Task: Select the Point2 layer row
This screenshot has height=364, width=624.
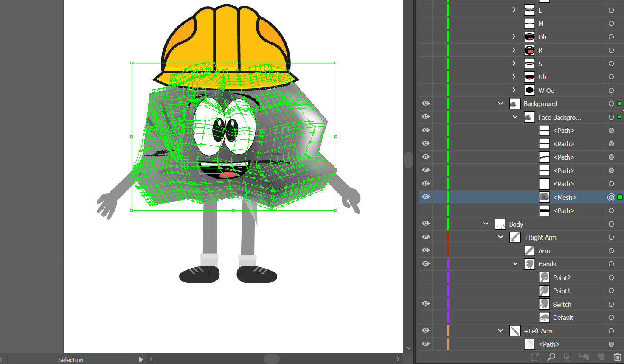Action: coord(522,277)
